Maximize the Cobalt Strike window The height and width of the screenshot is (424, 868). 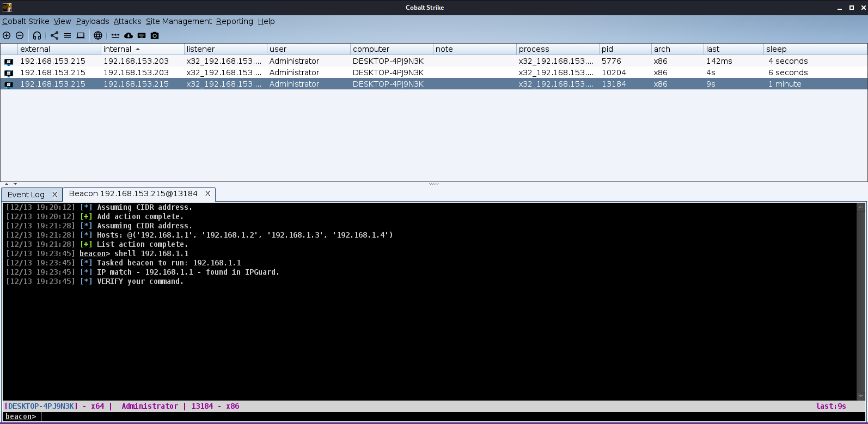[x=852, y=8]
